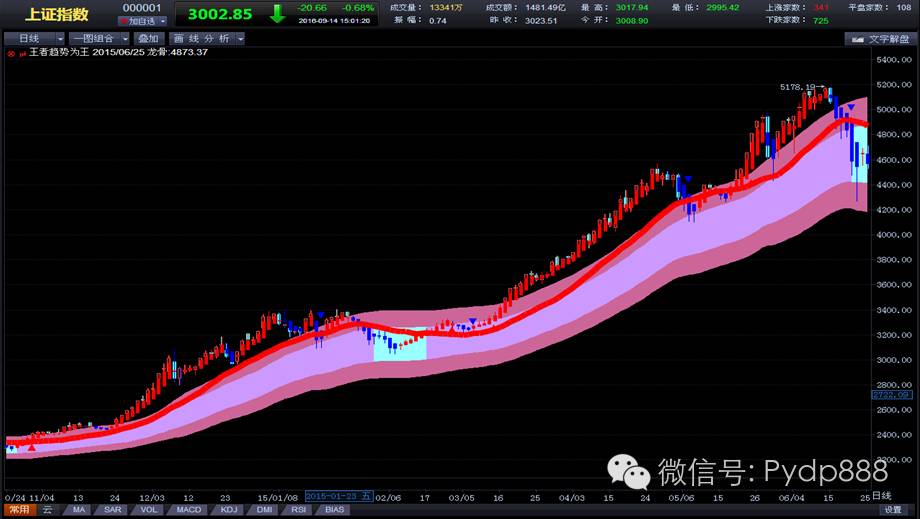Screen dimensions: 920x519
Task: Open the 文字解盘 commentary panel
Action: click(881, 39)
